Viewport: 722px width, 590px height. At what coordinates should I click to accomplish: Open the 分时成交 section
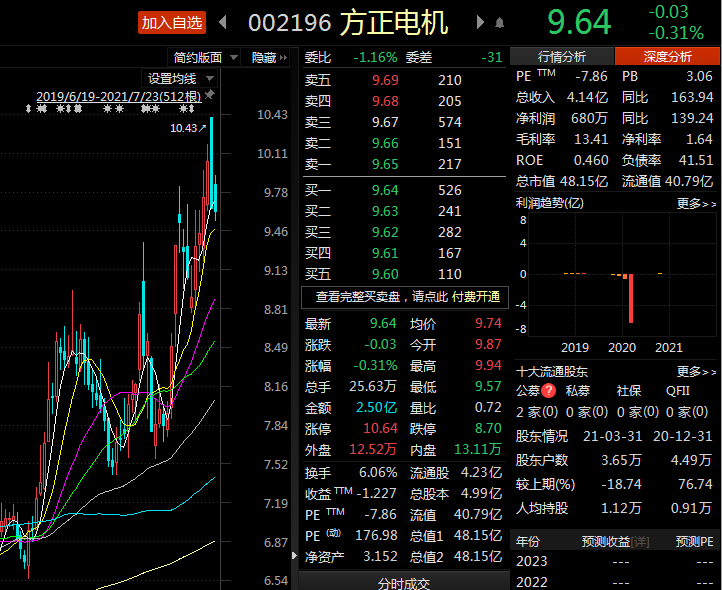pyautogui.click(x=404, y=583)
